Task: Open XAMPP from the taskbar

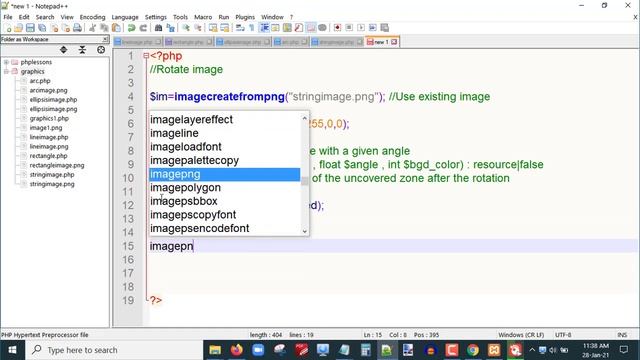Action: [x=494, y=350]
